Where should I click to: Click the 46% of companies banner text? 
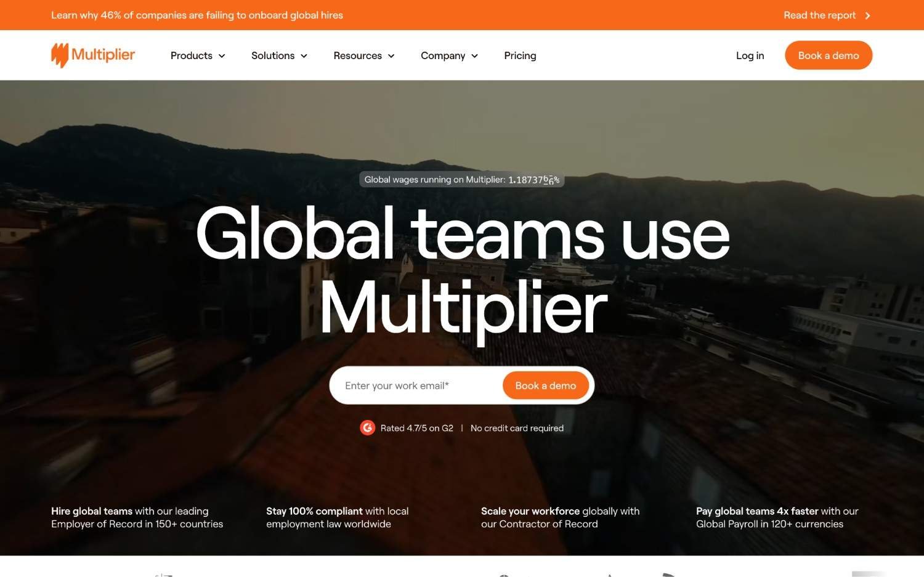point(197,15)
